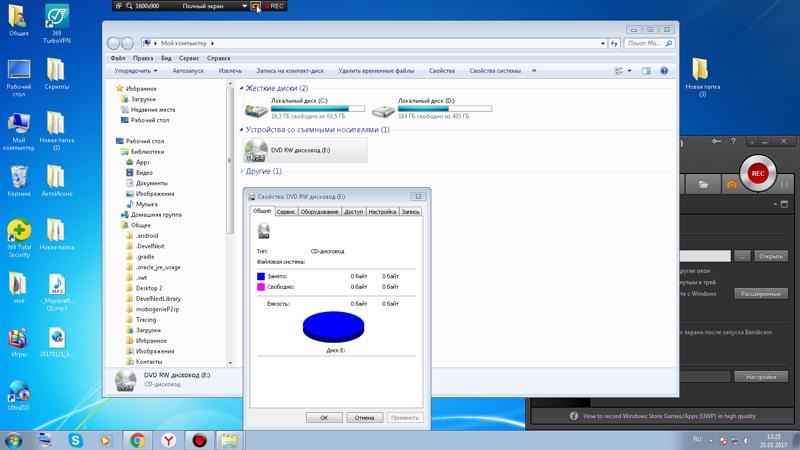The image size is (800, 450).
Task: Open the Корзина recycle bin
Action: [x=19, y=181]
